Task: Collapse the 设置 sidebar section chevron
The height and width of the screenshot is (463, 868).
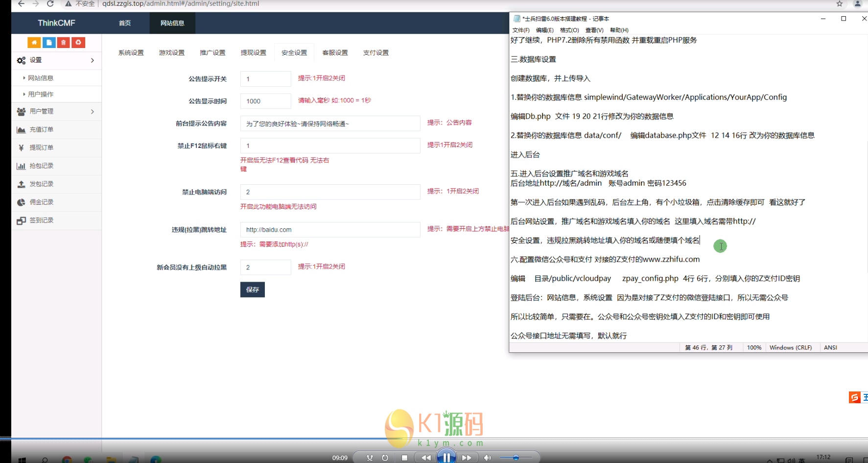Action: pos(93,60)
